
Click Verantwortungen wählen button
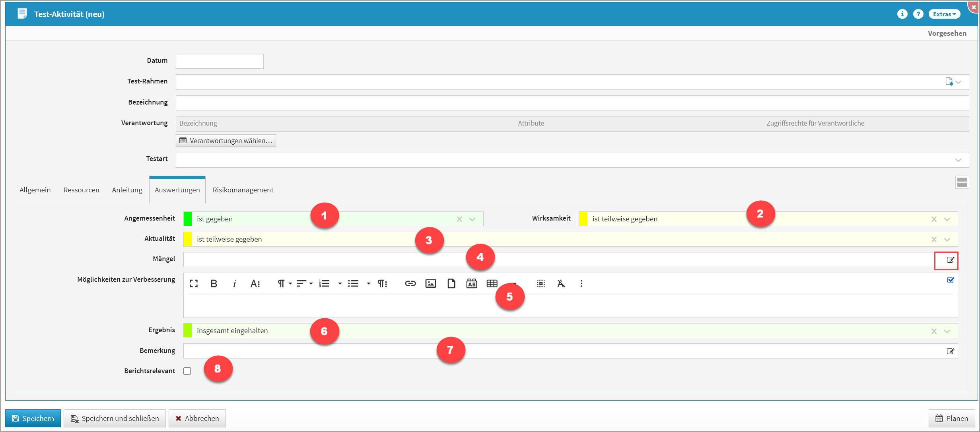click(226, 141)
